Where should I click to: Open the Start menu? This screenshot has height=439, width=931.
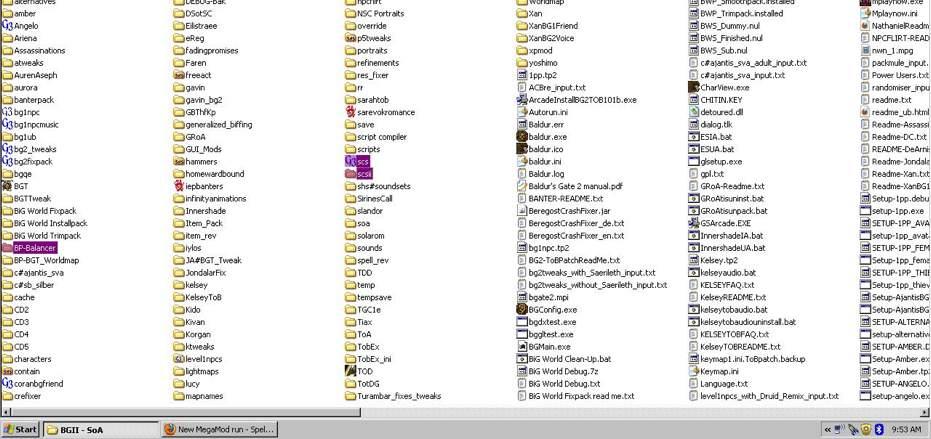21,429
